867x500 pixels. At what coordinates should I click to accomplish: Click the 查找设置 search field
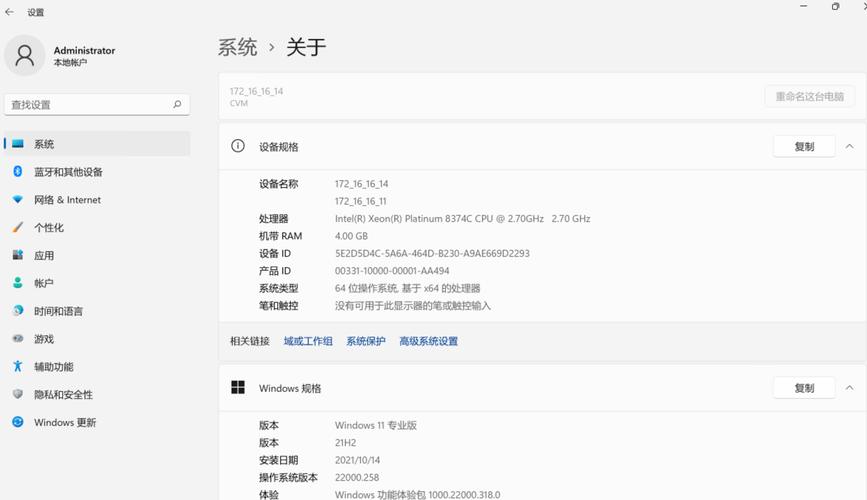pos(97,105)
